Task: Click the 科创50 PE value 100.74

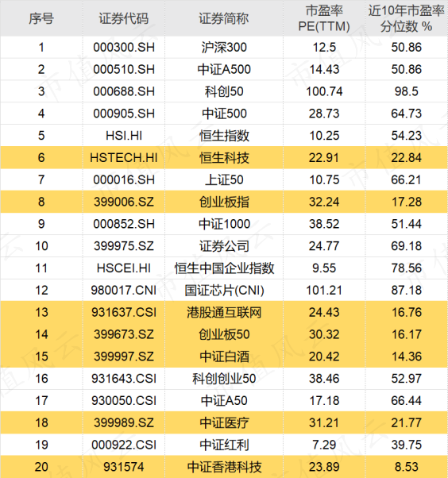Action: click(x=324, y=91)
